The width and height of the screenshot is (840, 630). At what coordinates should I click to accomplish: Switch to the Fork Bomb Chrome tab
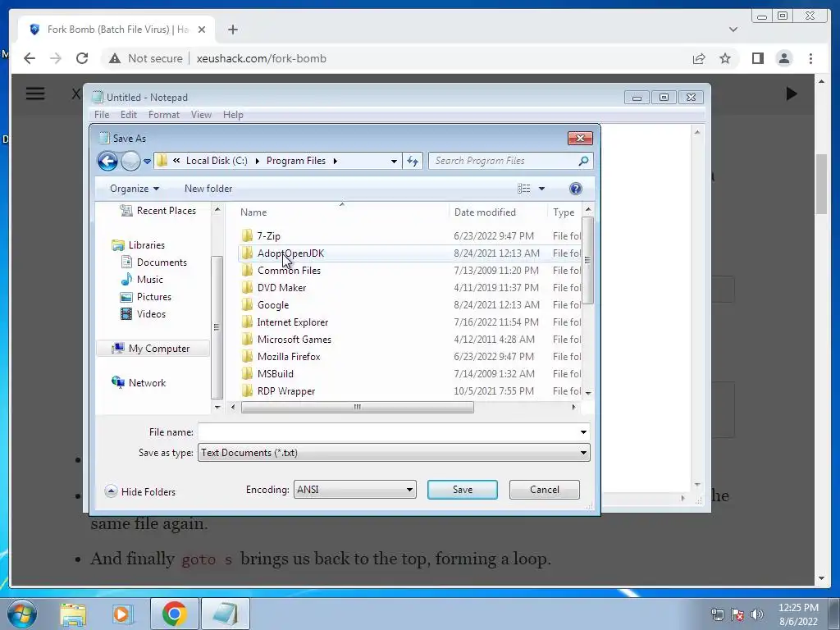click(117, 30)
